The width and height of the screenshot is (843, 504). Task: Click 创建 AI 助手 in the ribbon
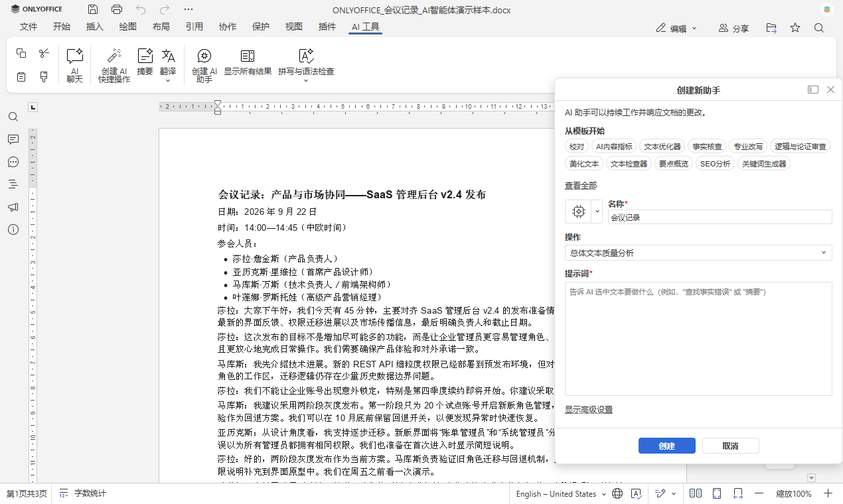[204, 65]
